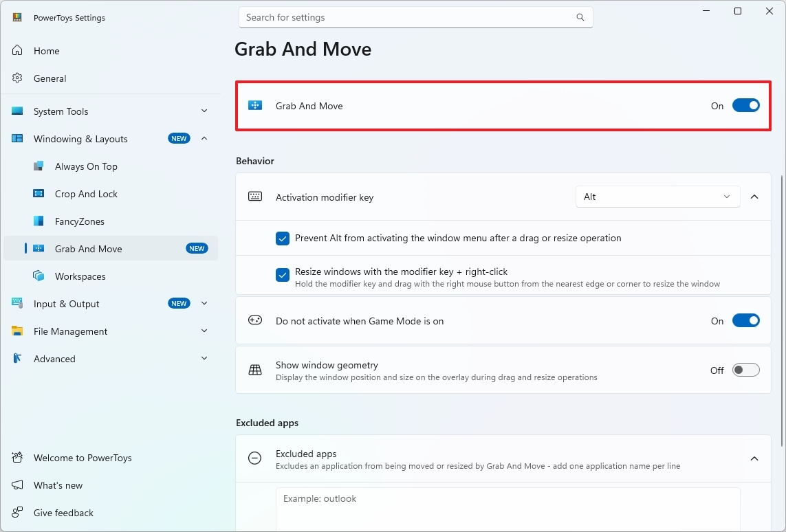Click the NEW badge beside Windowing & Layouts

click(179, 138)
